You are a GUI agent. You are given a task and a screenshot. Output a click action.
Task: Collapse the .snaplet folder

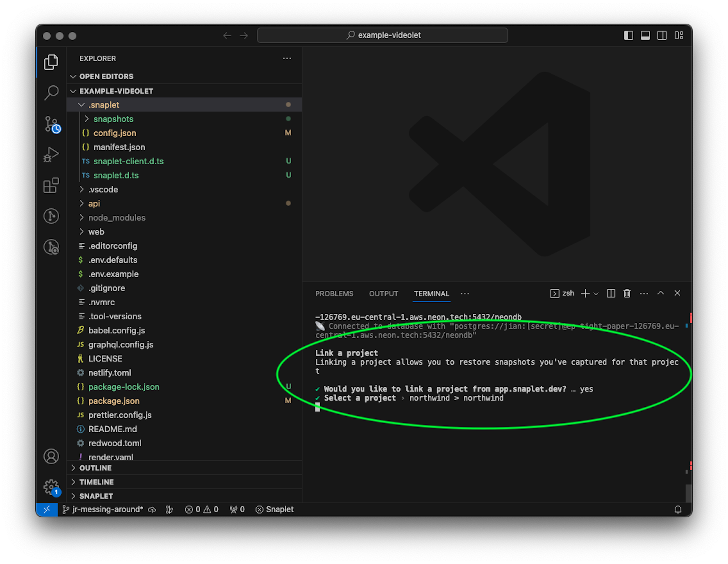pyautogui.click(x=184, y=105)
